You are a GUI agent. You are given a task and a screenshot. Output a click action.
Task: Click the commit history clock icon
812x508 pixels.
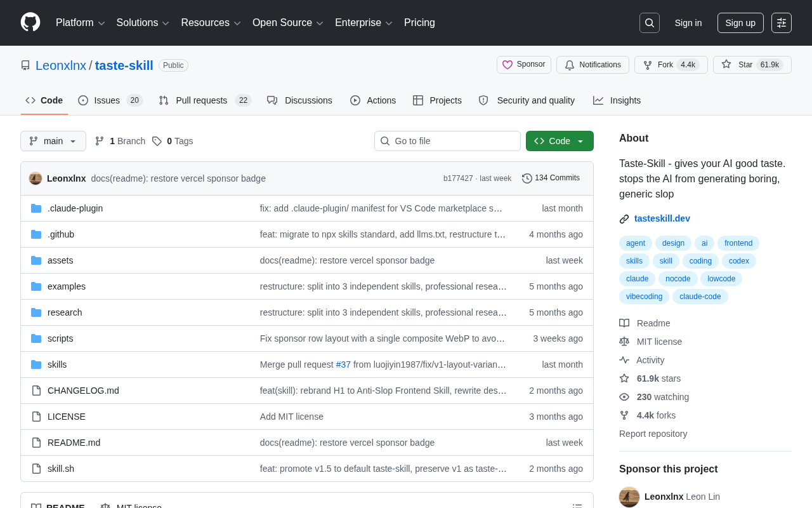click(527, 178)
